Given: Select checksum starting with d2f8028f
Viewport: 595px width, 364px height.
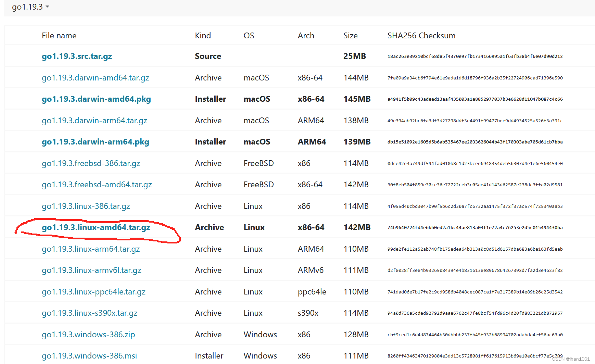Looking at the screenshot, I should tap(475, 271).
